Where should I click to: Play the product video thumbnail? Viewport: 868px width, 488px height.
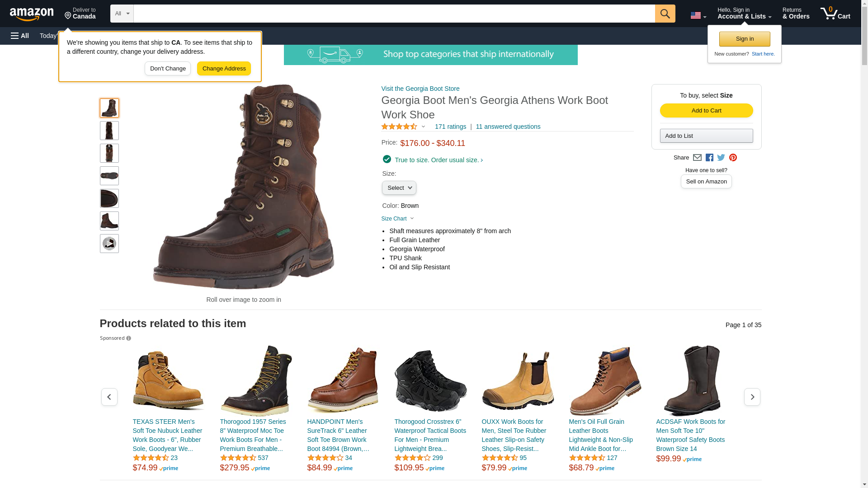click(x=109, y=244)
